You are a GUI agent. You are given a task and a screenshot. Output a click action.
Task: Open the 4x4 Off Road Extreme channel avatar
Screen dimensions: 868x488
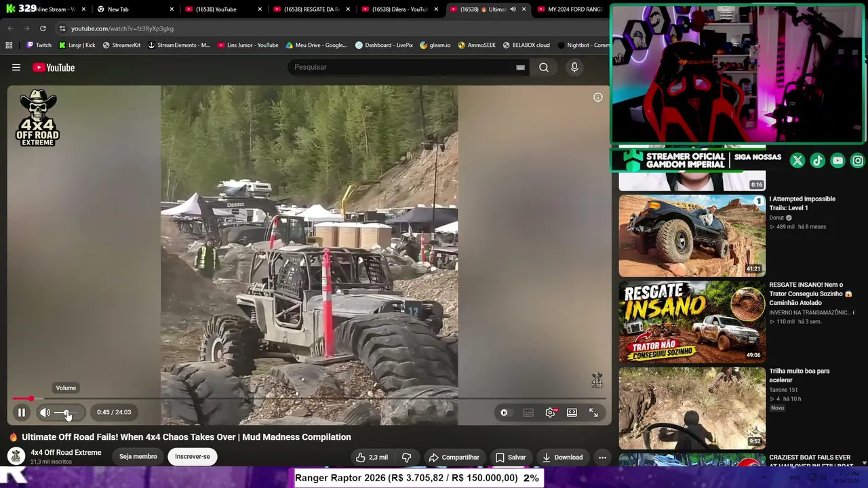click(x=16, y=456)
